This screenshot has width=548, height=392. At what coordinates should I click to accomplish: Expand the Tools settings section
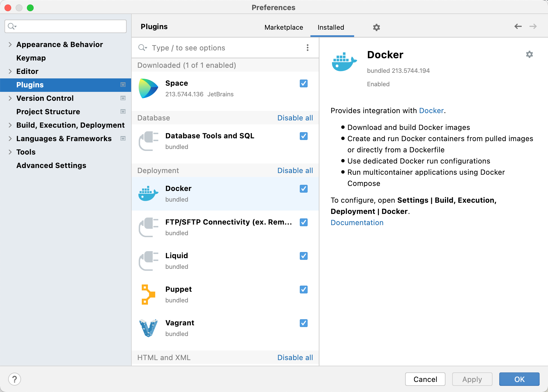[10, 152]
